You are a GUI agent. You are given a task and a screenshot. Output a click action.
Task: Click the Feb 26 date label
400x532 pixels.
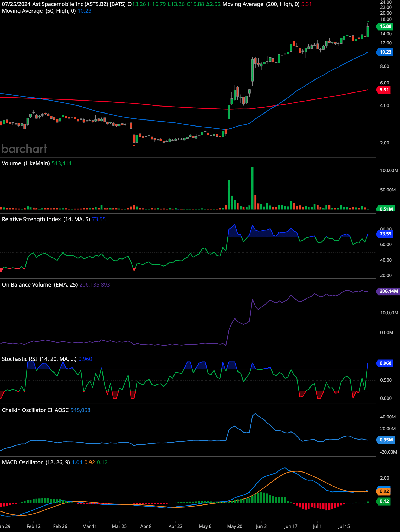click(x=60, y=526)
